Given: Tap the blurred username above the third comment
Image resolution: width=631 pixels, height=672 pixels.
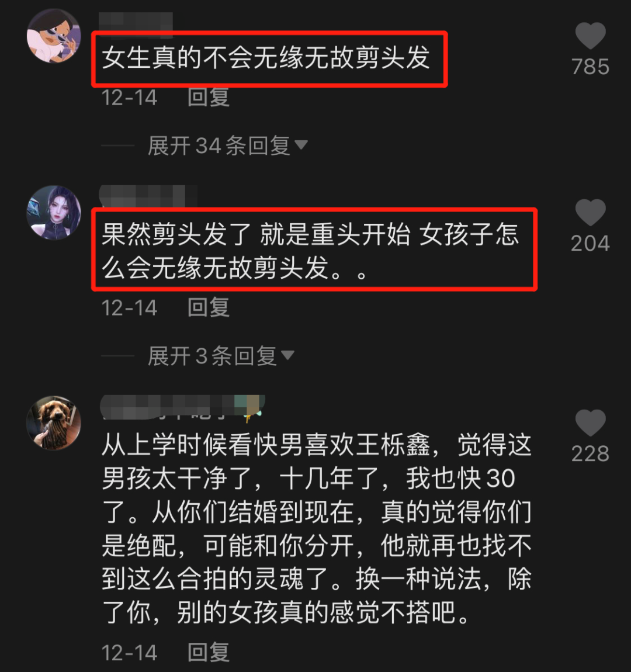Looking at the screenshot, I should pos(182,406).
